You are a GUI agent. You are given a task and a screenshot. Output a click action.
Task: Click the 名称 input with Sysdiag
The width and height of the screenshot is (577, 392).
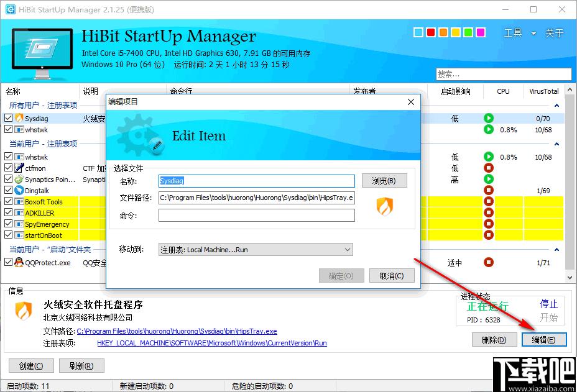point(257,181)
